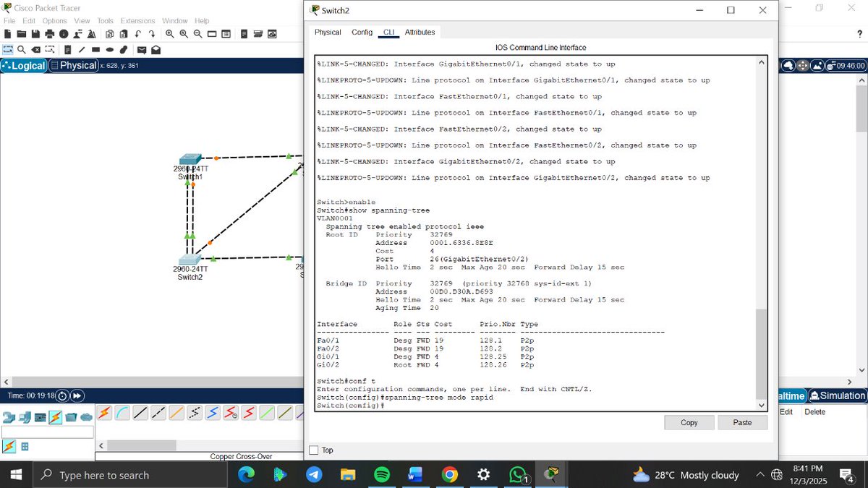Switch to Logical workspace view
This screenshot has height=488, width=868.
24,66
